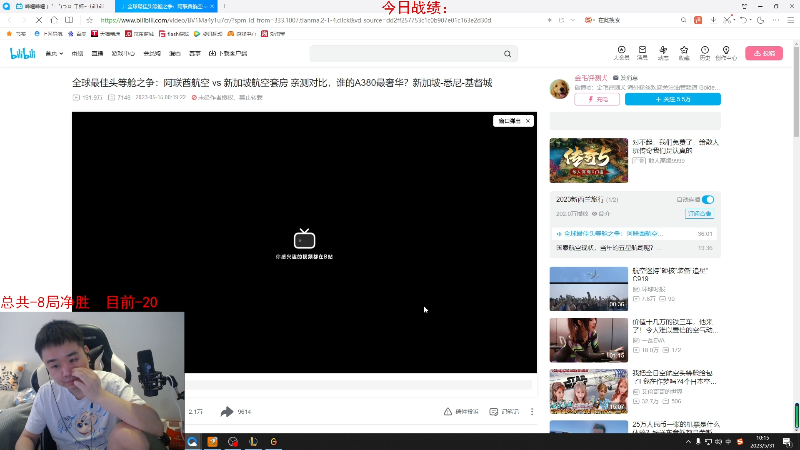Show hidden tray icons chevron
This screenshot has width=800, height=450.
(688, 442)
